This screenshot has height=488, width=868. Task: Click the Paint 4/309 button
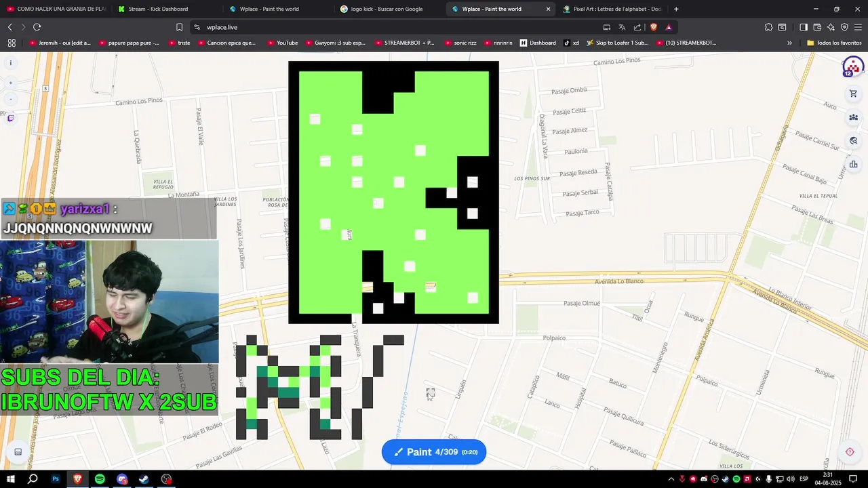[434, 452]
